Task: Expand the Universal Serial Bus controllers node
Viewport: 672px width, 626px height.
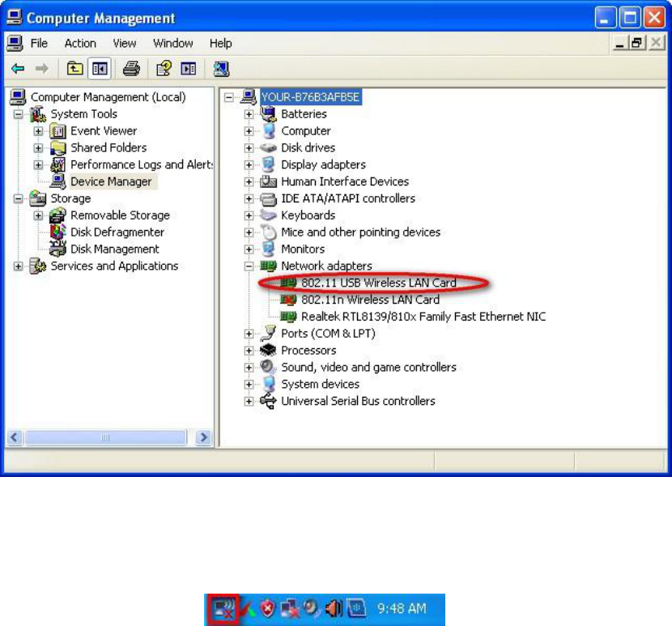Action: [249, 402]
